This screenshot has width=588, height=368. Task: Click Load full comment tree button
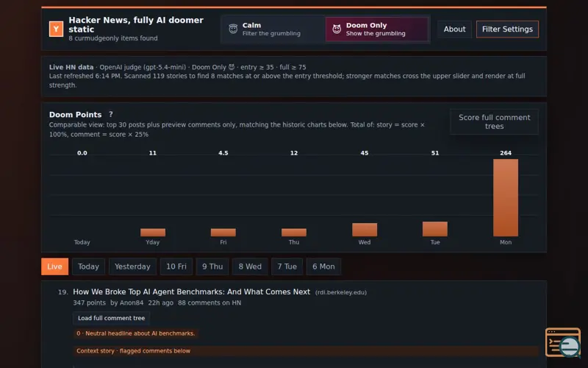(x=112, y=318)
